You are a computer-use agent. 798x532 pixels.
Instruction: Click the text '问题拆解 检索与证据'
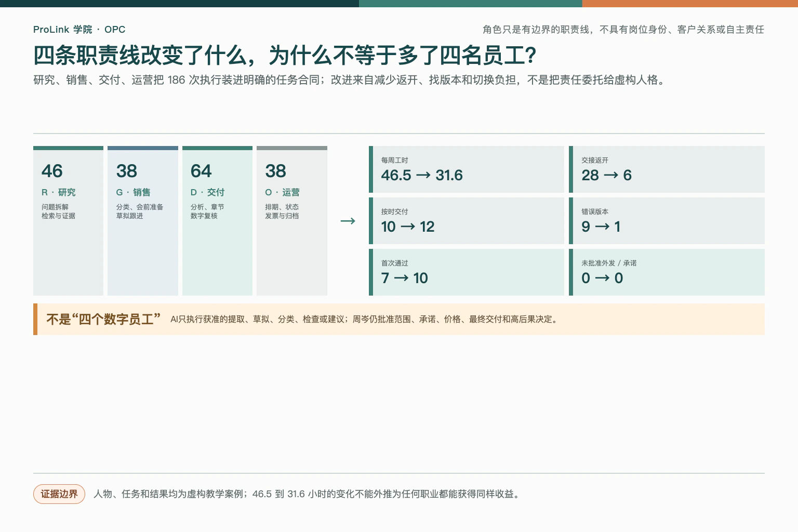click(58, 211)
